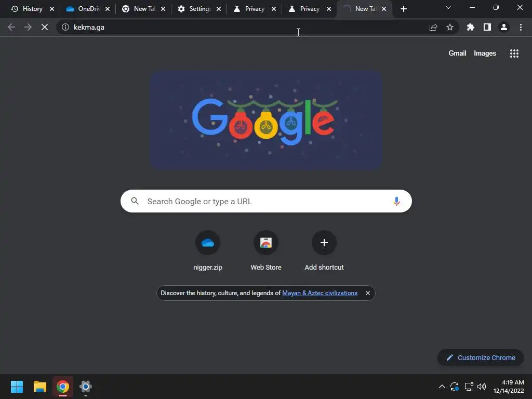Stop loading the kekma.ga page
This screenshot has height=399, width=532.
(x=45, y=27)
